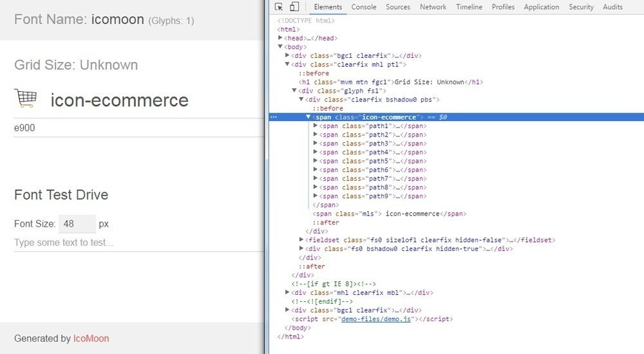Image resolution: width=644 pixels, height=354 pixels.
Task: Collapse the glyph fs1 div
Action: coord(294,90)
